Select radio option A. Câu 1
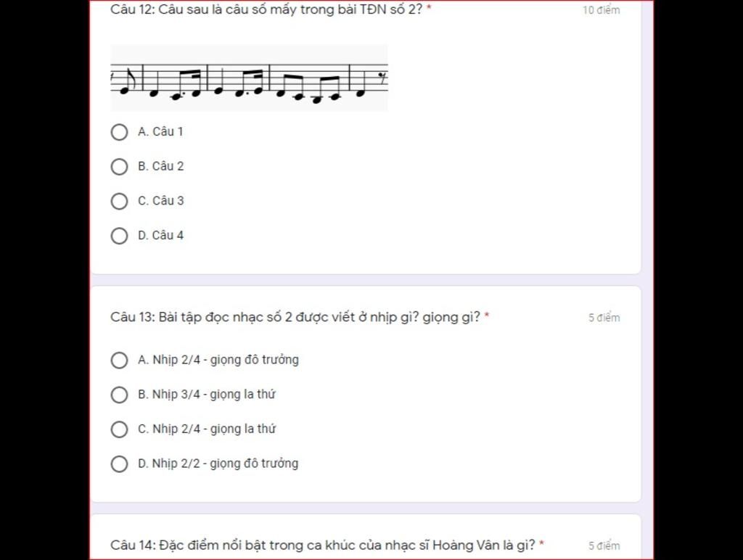Image resolution: width=743 pixels, height=560 pixels. [x=119, y=132]
